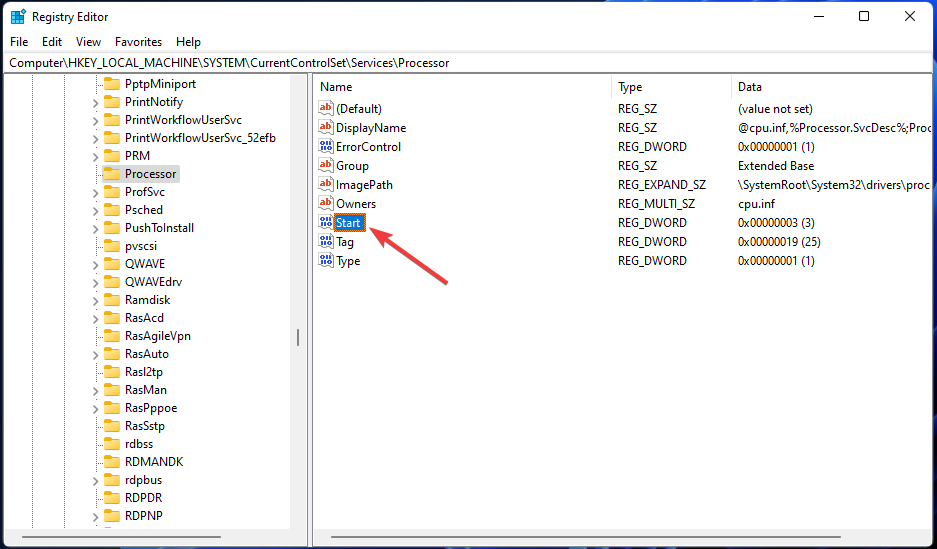
Task: Click the REG_MULTI_SZ type cell
Action: [x=656, y=204]
